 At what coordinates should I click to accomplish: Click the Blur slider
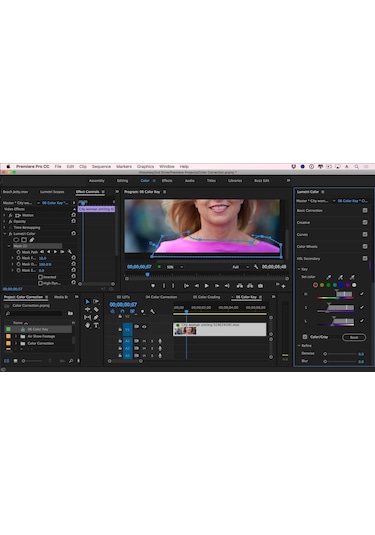click(x=340, y=361)
